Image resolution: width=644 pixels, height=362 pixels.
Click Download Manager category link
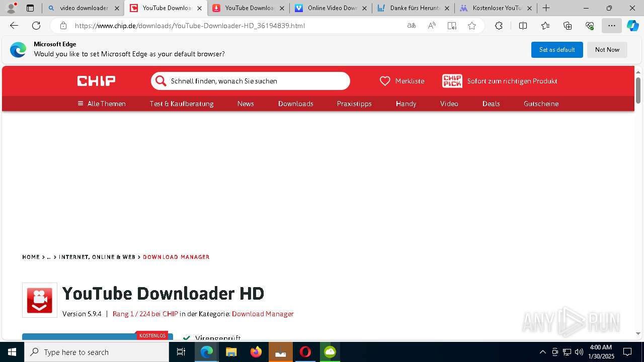pyautogui.click(x=263, y=314)
